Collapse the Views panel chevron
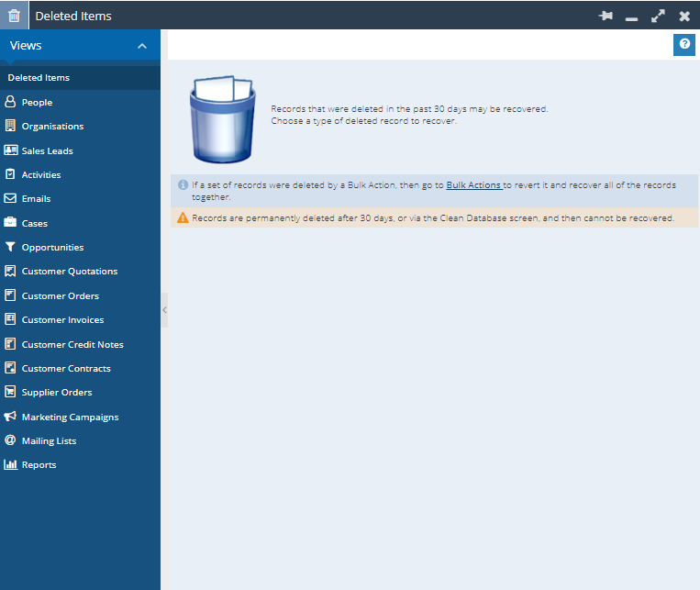This screenshot has width=700, height=590. coord(142,46)
